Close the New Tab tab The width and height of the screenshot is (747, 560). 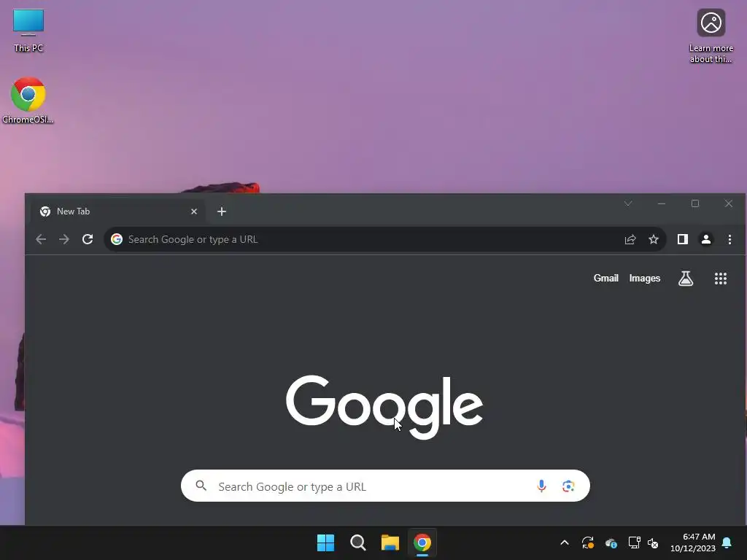(194, 211)
